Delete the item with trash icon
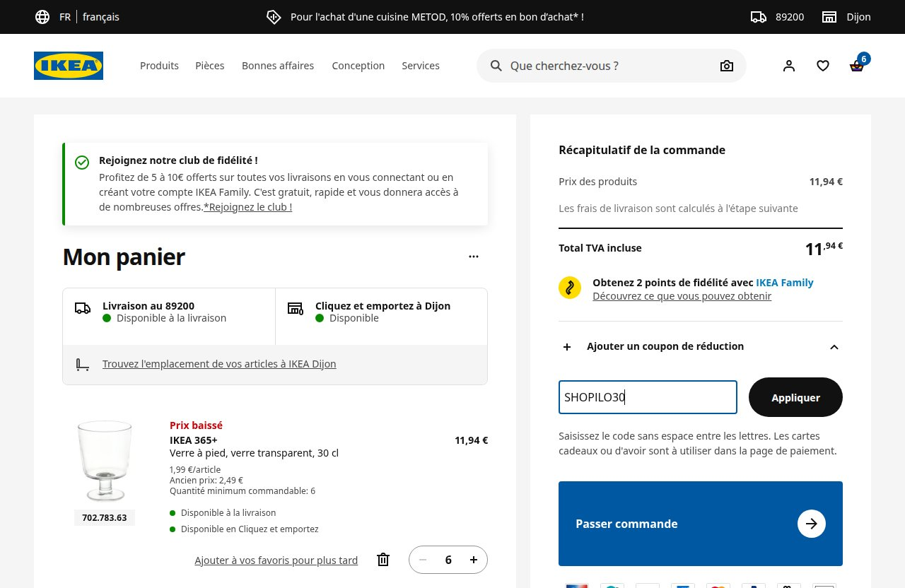This screenshot has width=905, height=588. (383, 560)
